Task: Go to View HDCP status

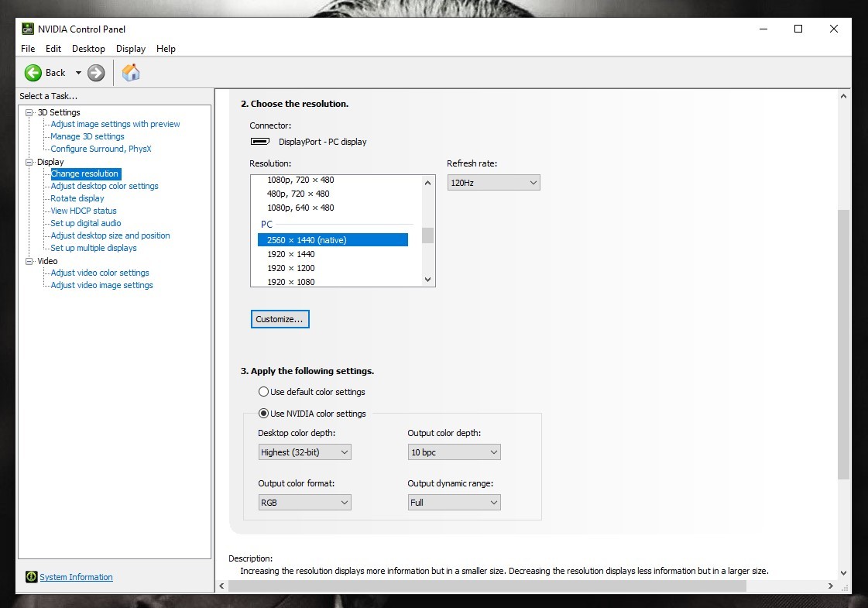Action: tap(84, 211)
